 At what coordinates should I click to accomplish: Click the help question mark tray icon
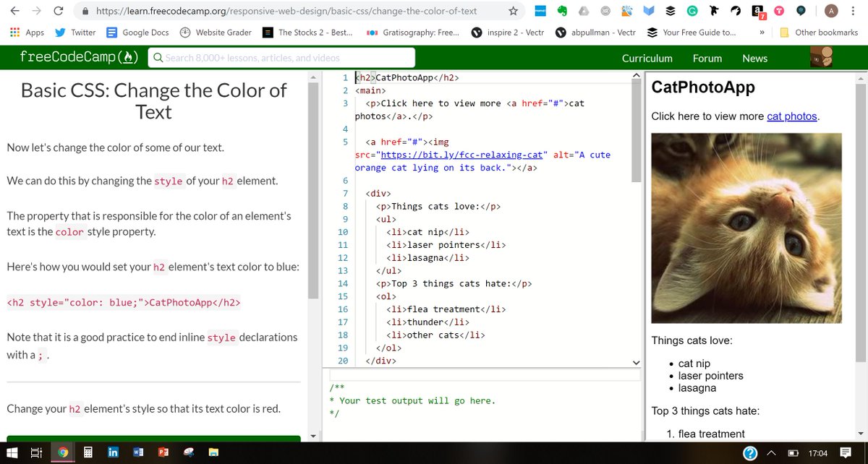[750, 453]
